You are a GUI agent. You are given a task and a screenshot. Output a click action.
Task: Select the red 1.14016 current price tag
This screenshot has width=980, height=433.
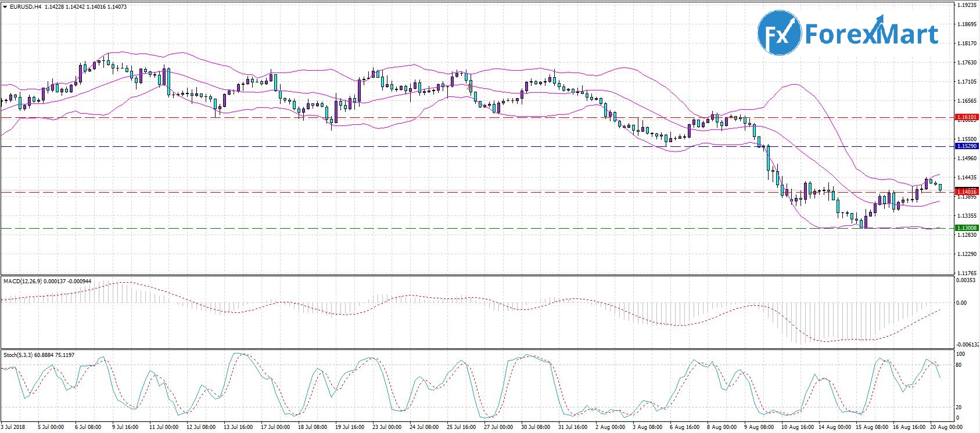pos(967,192)
